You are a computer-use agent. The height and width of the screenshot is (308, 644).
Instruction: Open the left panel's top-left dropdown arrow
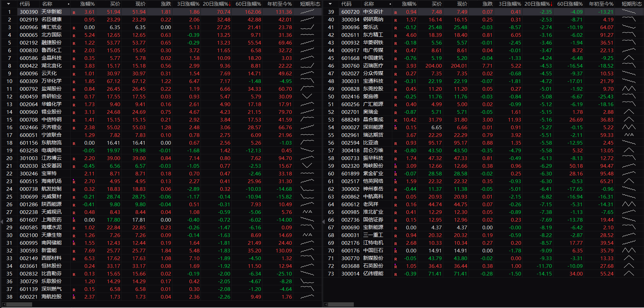(x=8, y=4)
